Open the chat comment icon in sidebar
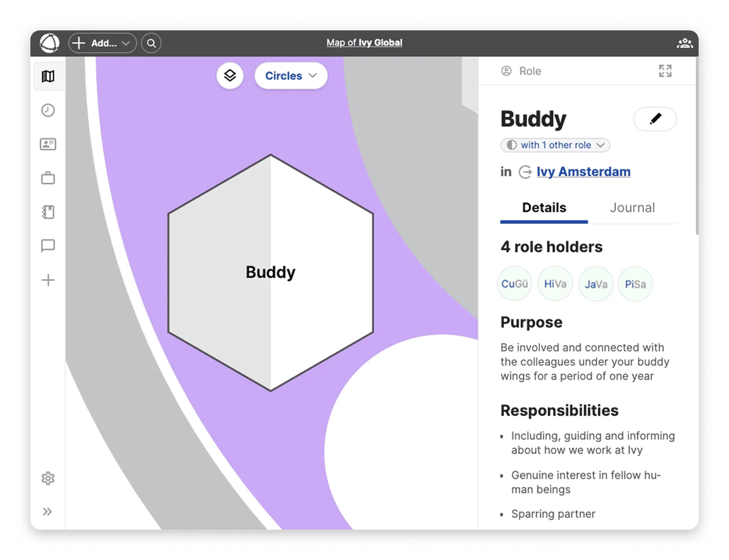This screenshot has width=729, height=560. tap(48, 246)
